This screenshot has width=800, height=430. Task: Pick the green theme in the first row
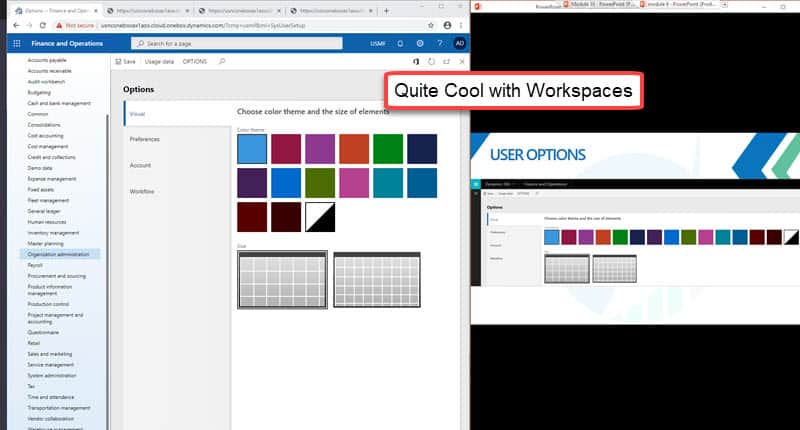[388, 148]
